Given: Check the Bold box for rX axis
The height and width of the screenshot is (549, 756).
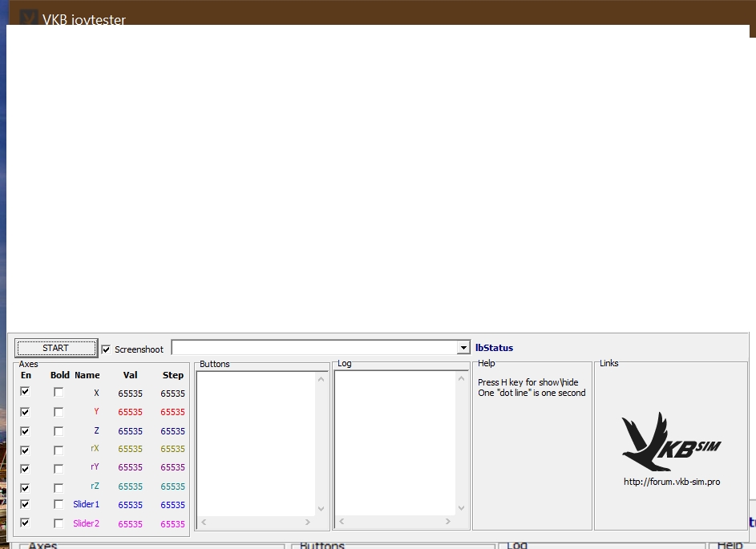Looking at the screenshot, I should point(59,450).
